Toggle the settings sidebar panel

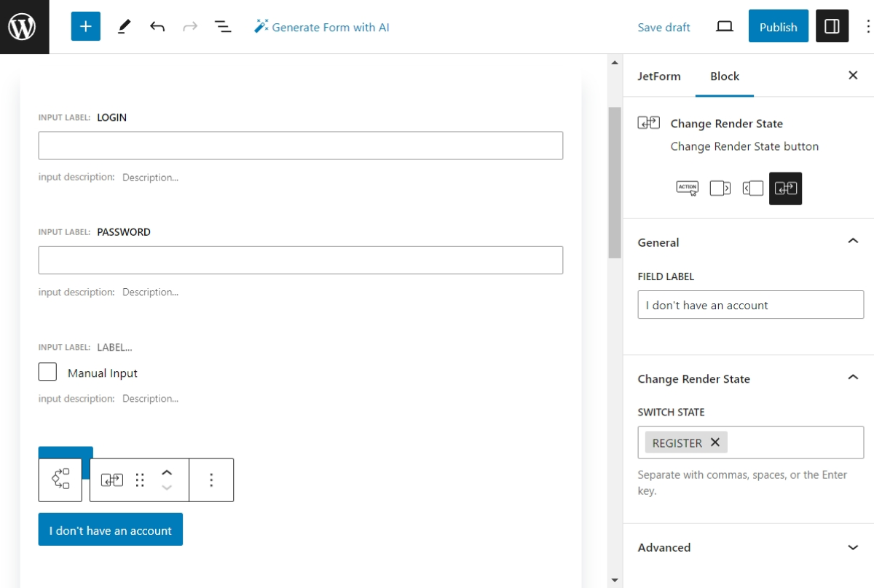(832, 26)
